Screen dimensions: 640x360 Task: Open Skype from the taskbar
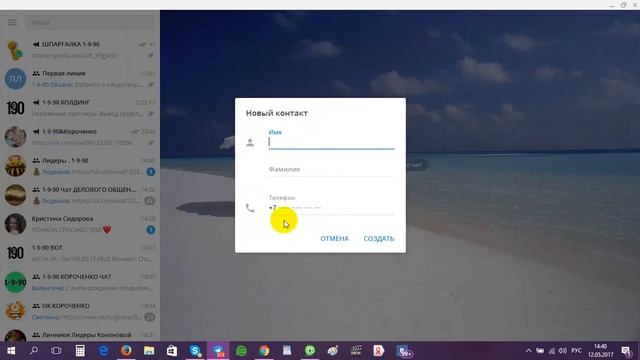coord(195,351)
